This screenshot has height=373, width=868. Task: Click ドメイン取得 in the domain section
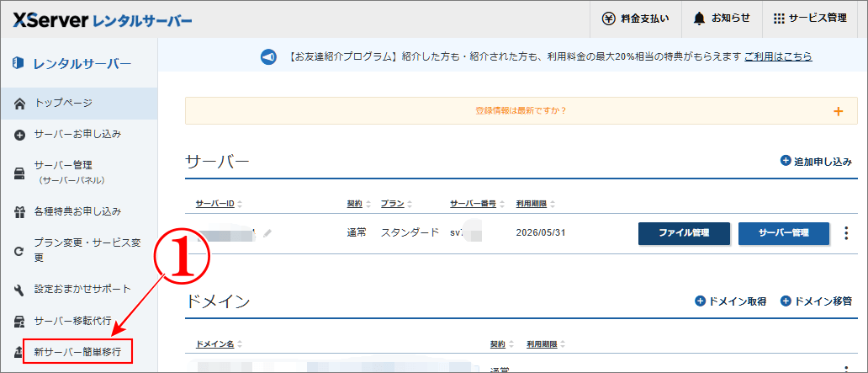[731, 301]
